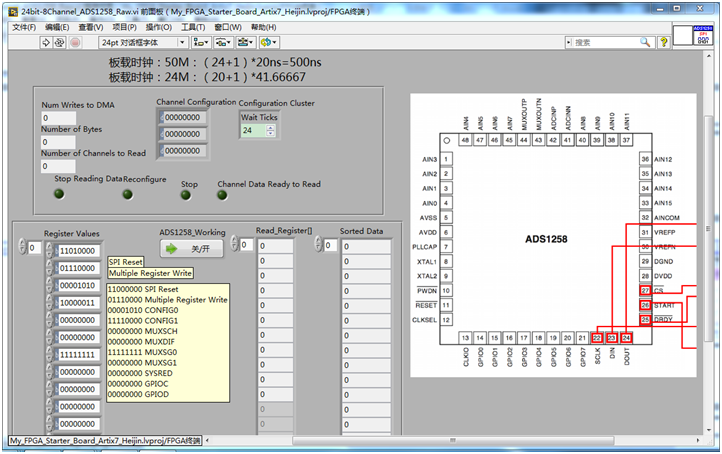Click the Register Values array index stepper
722x454 pixels.
coord(22,247)
